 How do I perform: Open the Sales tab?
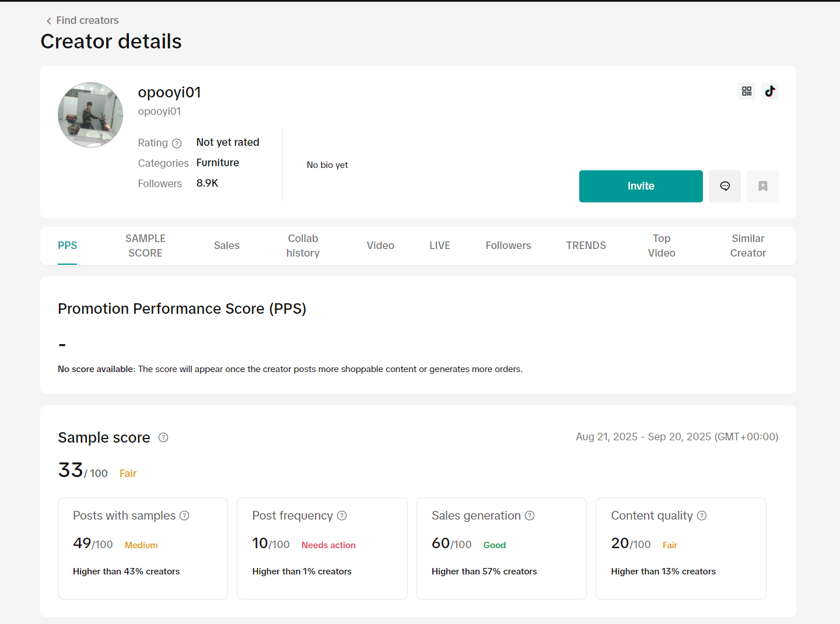[226, 246]
